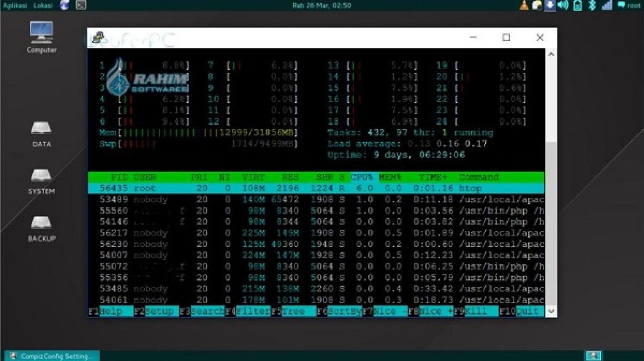Select process row with PID 55356
Viewport: 644px width, 361px height.
coord(316,277)
